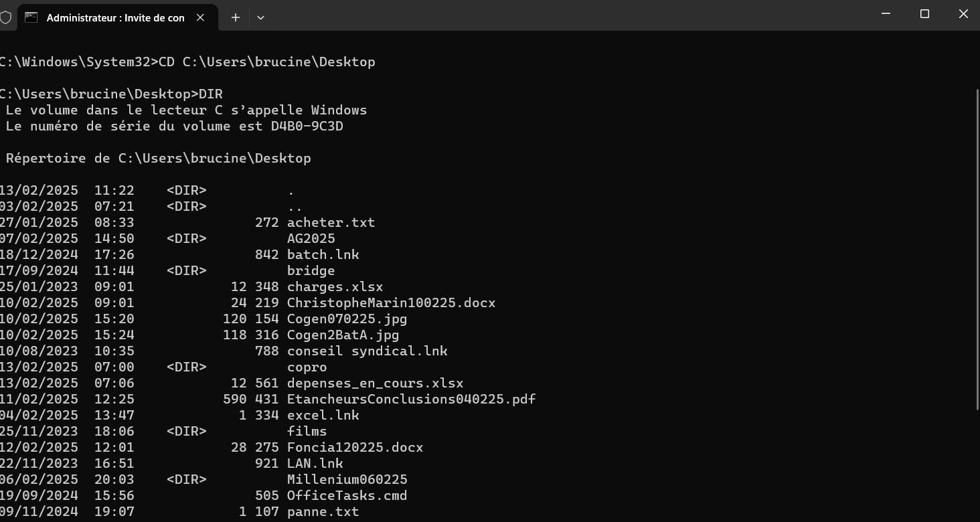The width and height of the screenshot is (980, 522).
Task: Click the DIR command text
Action: pyautogui.click(x=211, y=94)
